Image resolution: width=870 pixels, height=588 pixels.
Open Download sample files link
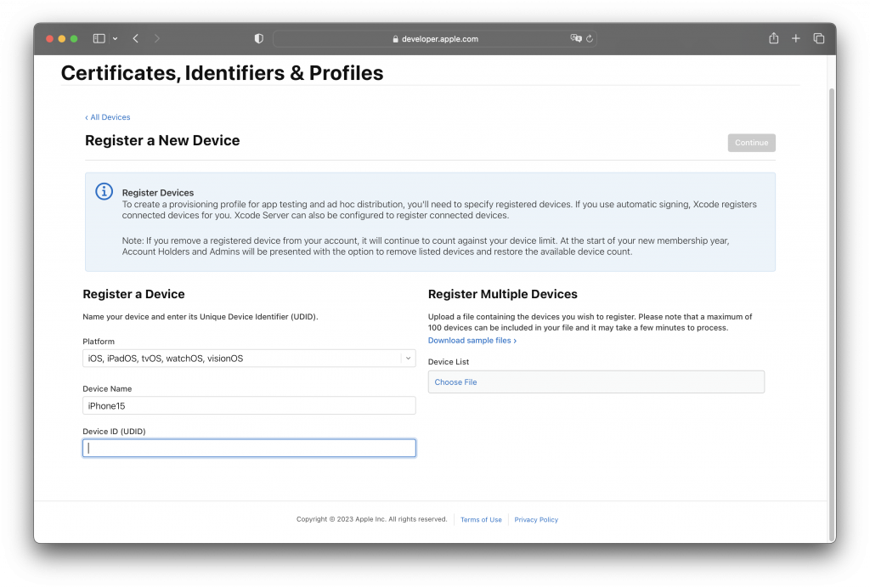point(472,341)
